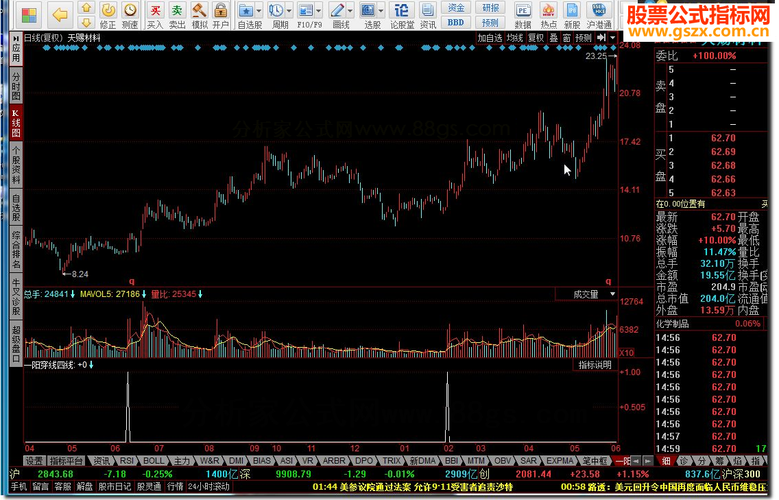Screen dimensions: 779x500
Task: Click the 卖出 sell icon
Action: click(177, 15)
